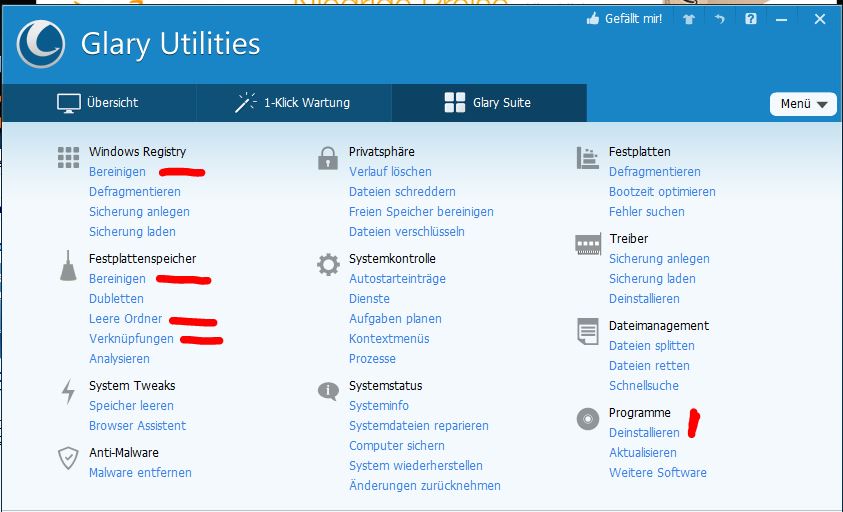Open the Autostarteinträge link
The image size is (843, 512).
(x=397, y=279)
